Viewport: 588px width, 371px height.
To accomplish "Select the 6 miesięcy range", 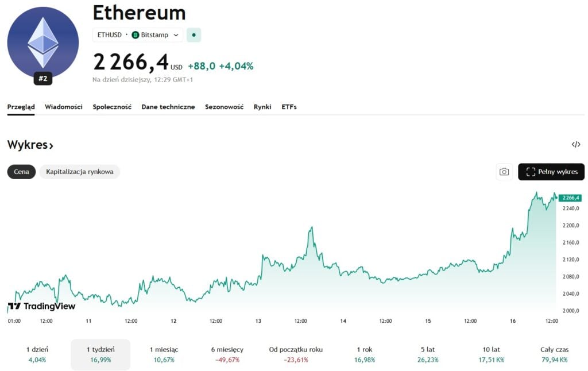I will (227, 354).
